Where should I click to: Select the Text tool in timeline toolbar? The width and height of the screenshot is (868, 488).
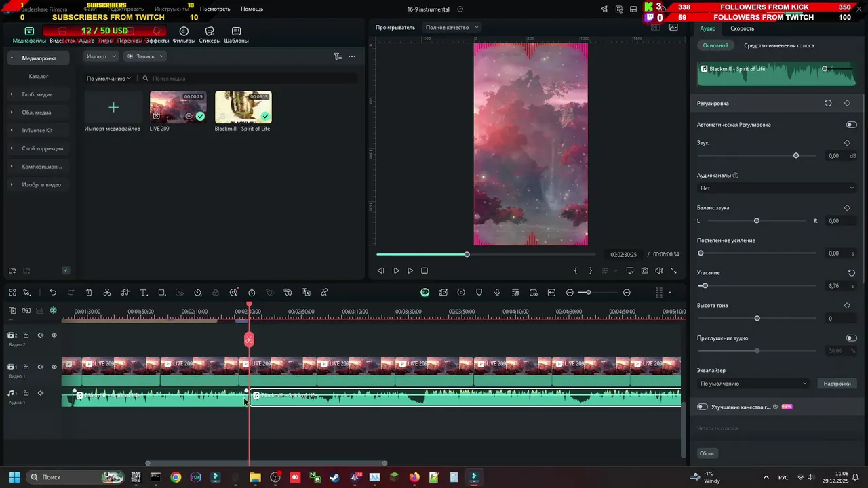[143, 293]
